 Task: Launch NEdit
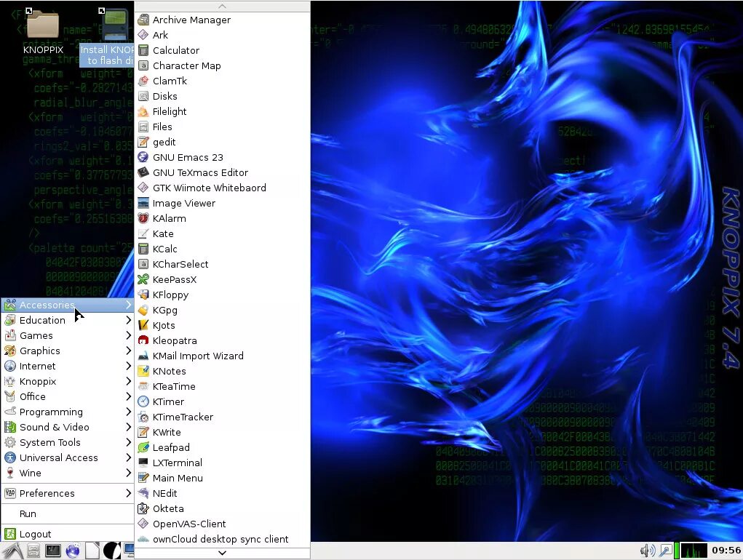pos(222,493)
